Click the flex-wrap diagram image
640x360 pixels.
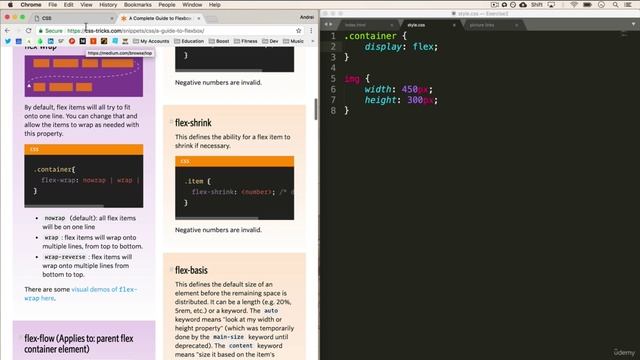pos(84,76)
